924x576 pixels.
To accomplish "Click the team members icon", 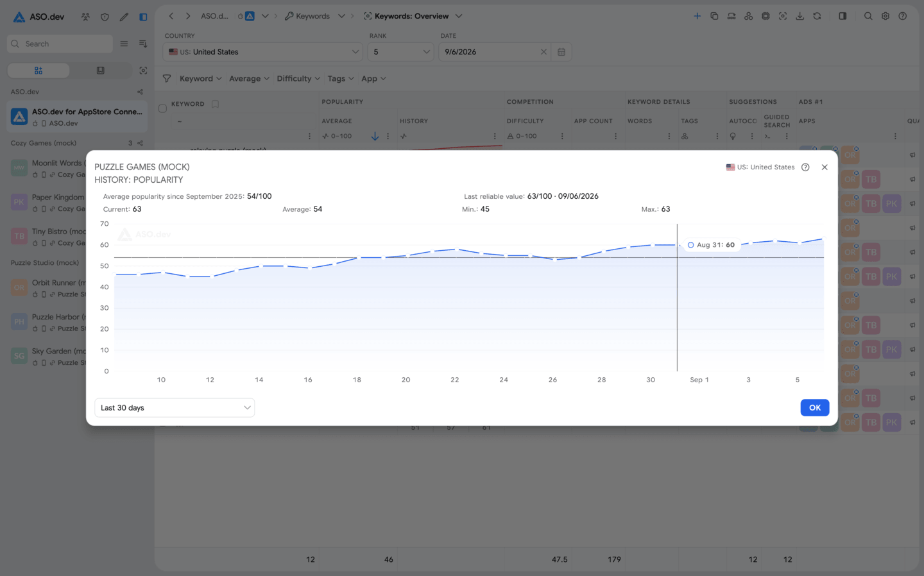I will click(x=85, y=17).
